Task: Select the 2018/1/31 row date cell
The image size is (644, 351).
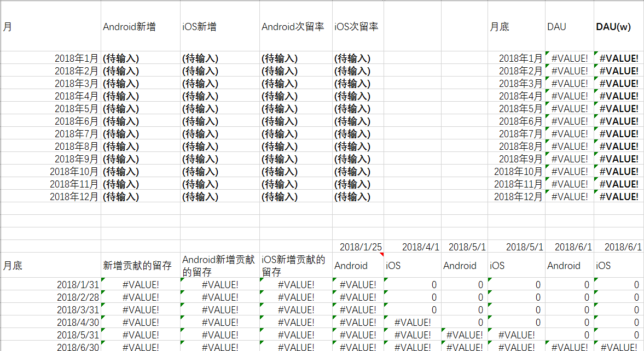Action: pos(50,284)
